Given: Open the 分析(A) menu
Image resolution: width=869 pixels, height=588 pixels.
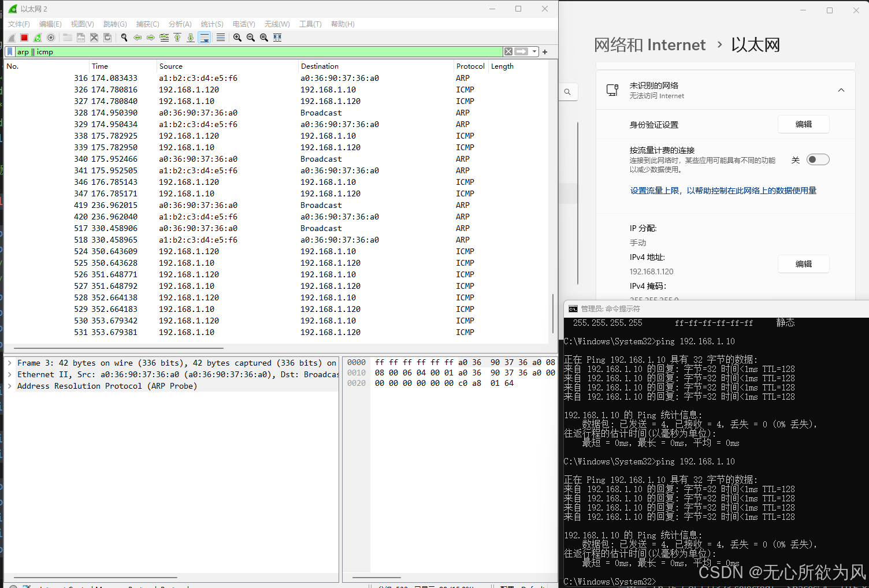Looking at the screenshot, I should [180, 24].
